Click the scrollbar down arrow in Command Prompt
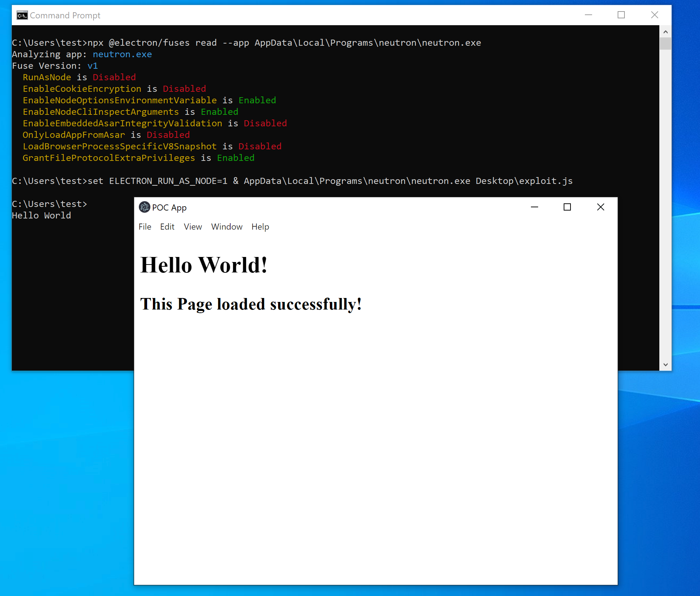 tap(665, 365)
